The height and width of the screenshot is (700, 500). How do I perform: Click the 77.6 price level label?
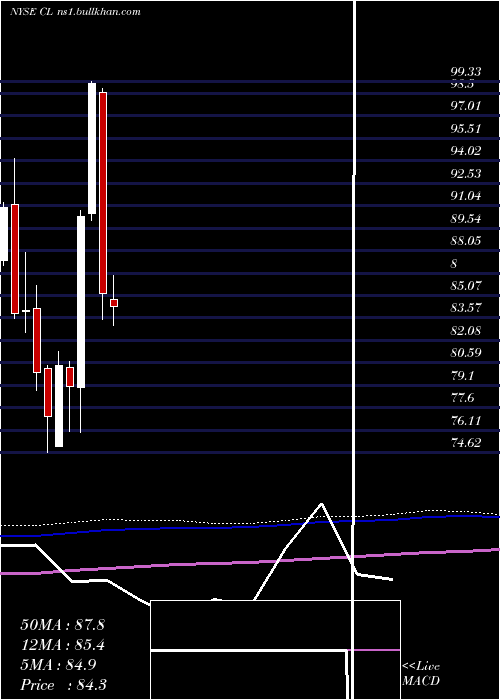(x=462, y=398)
